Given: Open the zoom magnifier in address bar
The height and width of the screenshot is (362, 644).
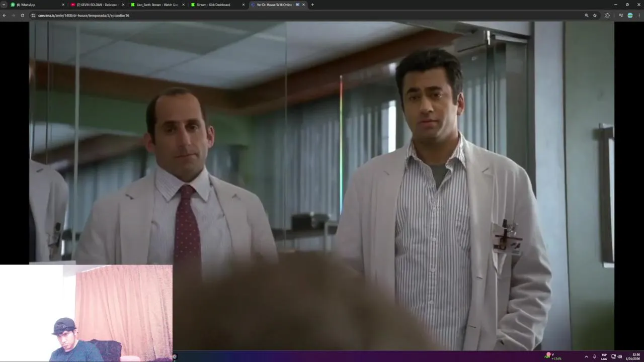Looking at the screenshot, I should pyautogui.click(x=587, y=16).
